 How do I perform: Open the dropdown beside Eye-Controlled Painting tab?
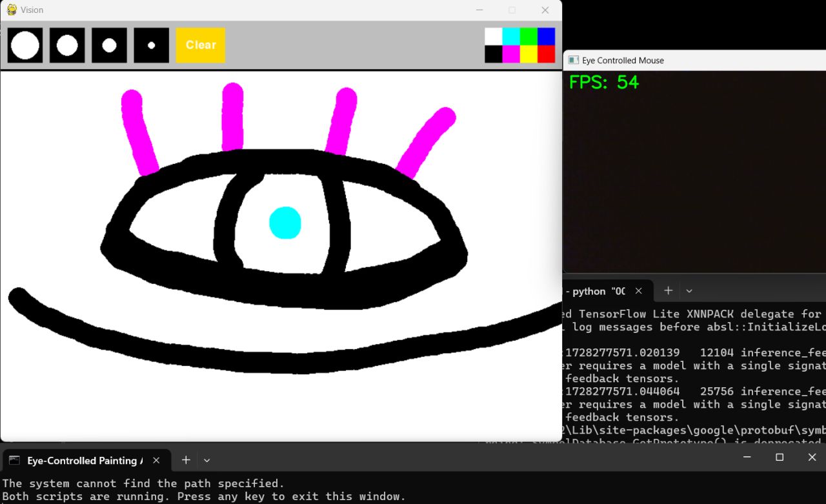point(206,460)
